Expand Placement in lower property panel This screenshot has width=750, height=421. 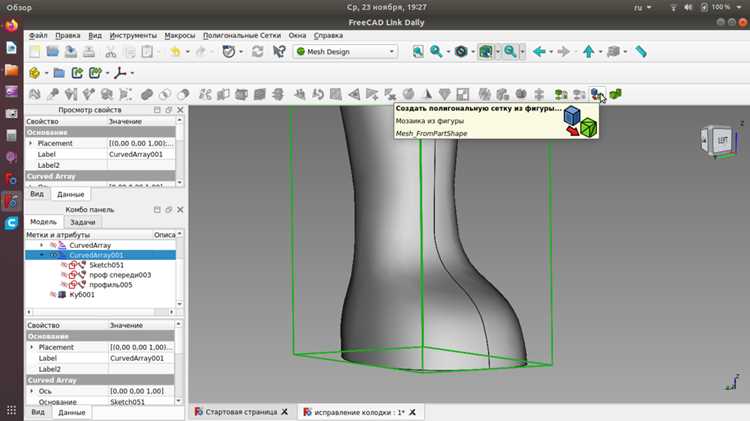pyautogui.click(x=32, y=347)
